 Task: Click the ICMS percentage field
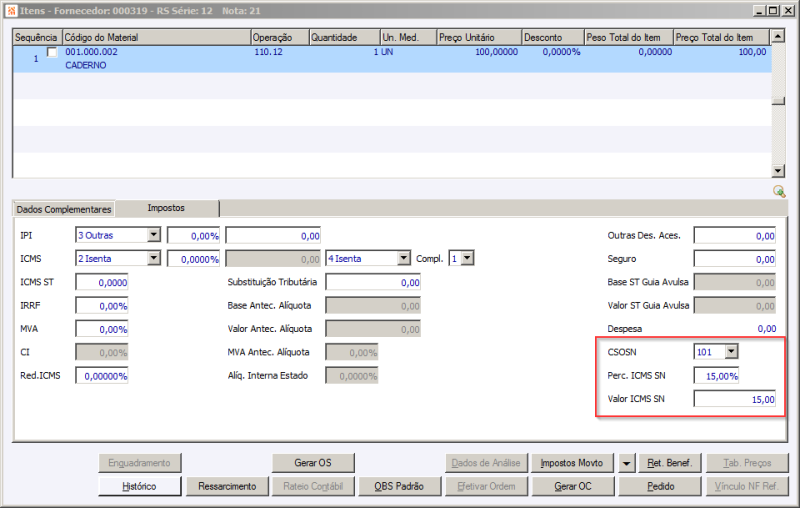(x=193, y=259)
